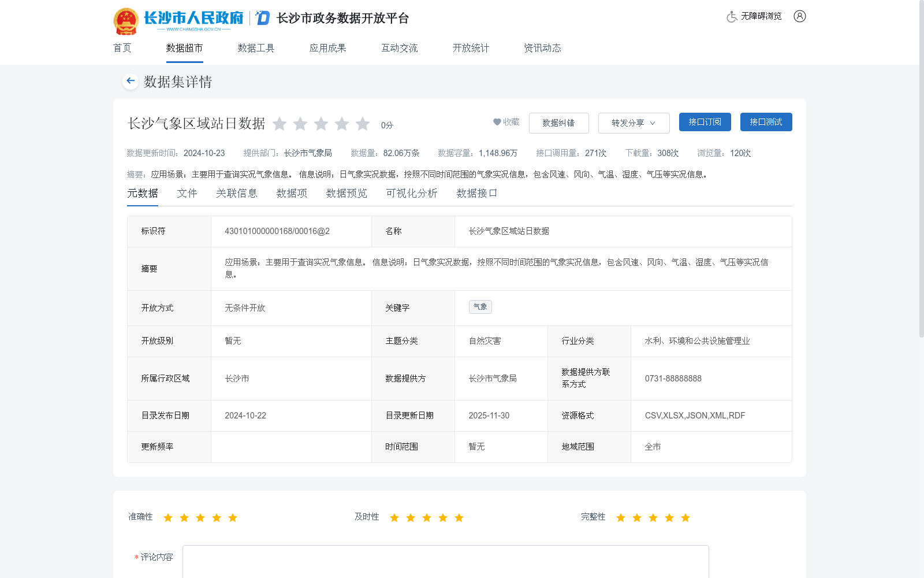Expand the 转发分享 dropdown
The image size is (924, 578).
click(x=634, y=123)
